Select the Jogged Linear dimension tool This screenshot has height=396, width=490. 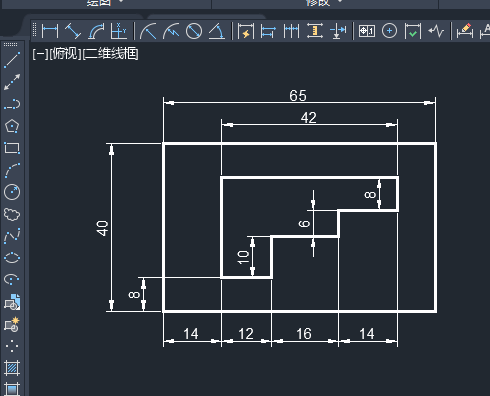click(436, 31)
